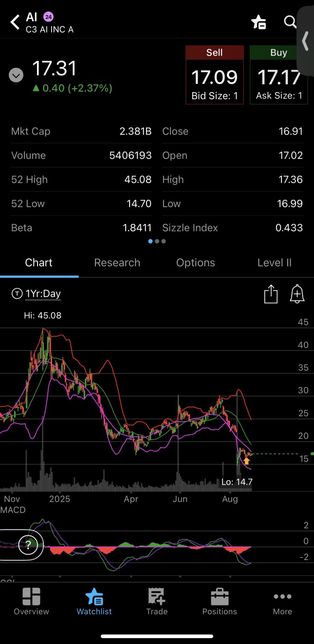This screenshot has height=644, width=314.
Task: Tap the purple 24 badge
Action: (x=48, y=17)
